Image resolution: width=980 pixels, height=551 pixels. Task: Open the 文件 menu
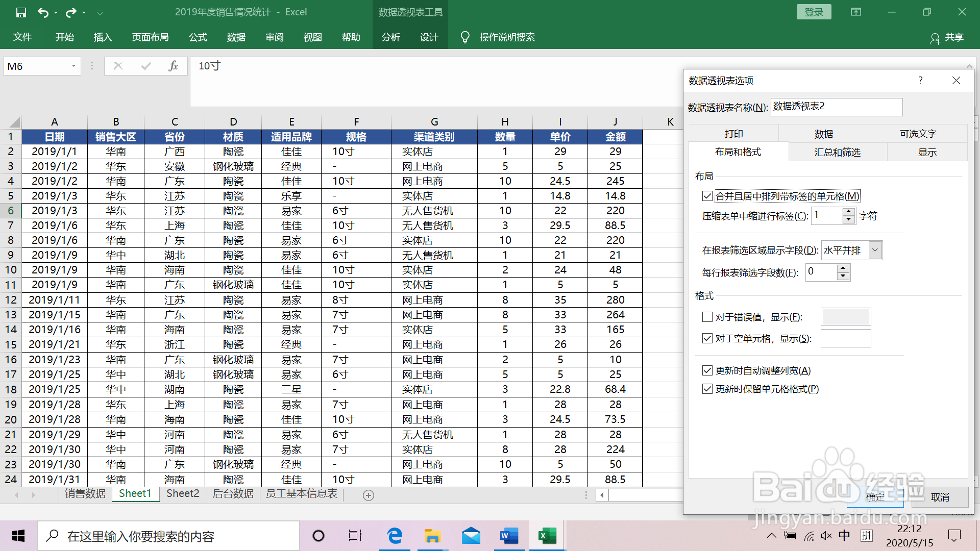coord(22,37)
